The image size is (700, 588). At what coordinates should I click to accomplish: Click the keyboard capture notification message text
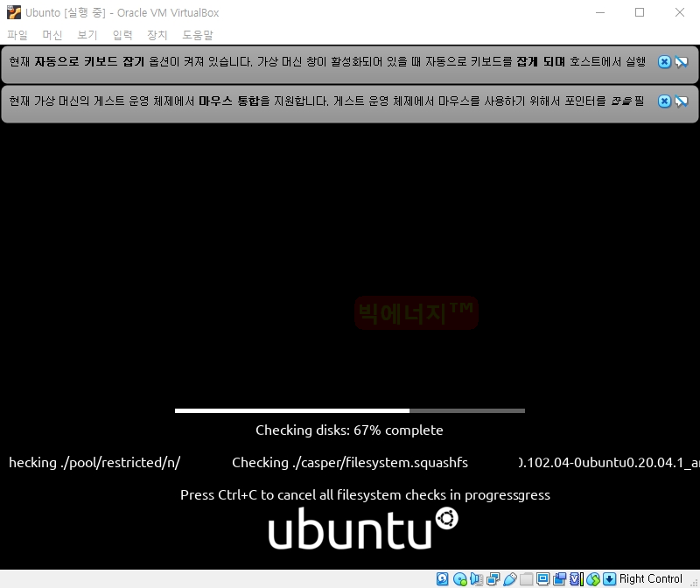(x=327, y=61)
